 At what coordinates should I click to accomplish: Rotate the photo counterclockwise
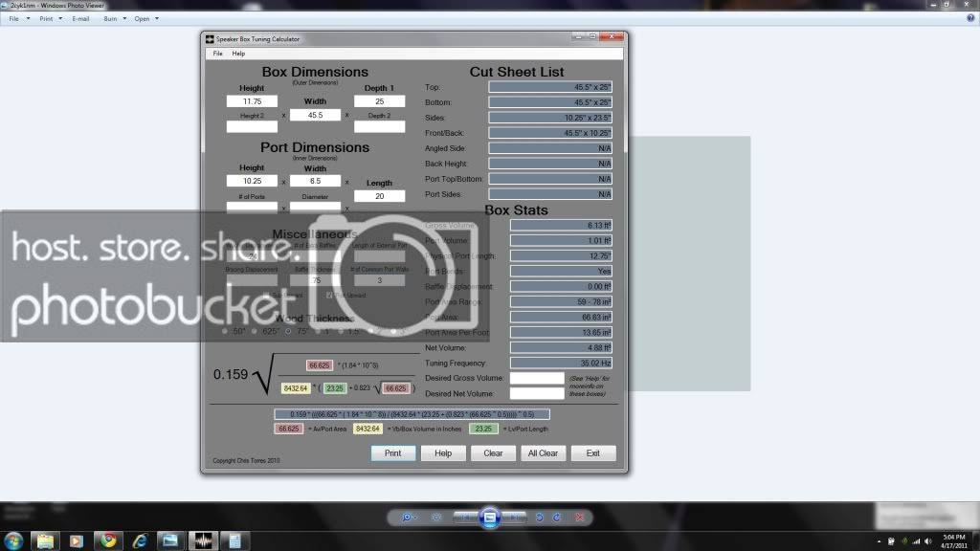pyautogui.click(x=540, y=518)
